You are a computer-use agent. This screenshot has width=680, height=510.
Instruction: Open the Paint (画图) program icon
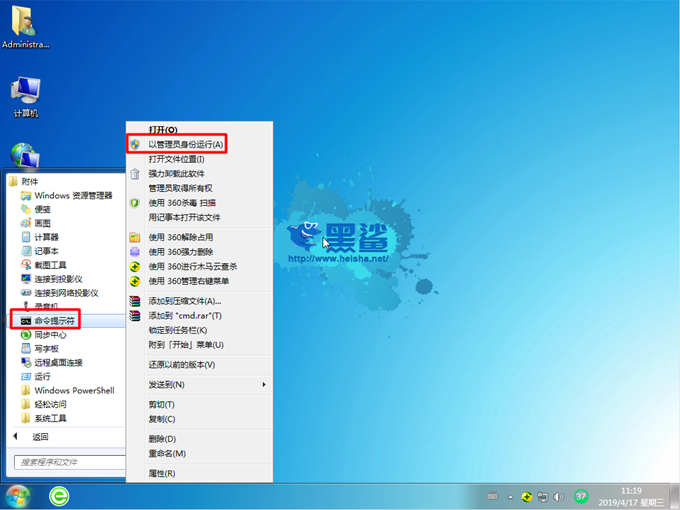(26, 223)
